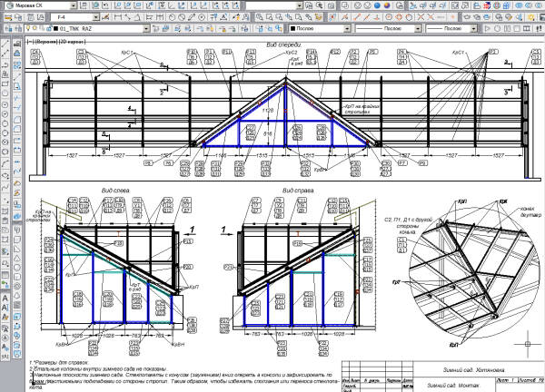The width and height of the screenshot is (545, 392).
Task: Toggle the 01_TNK RAZ layer on/off bulb
Action: (x=28, y=28)
